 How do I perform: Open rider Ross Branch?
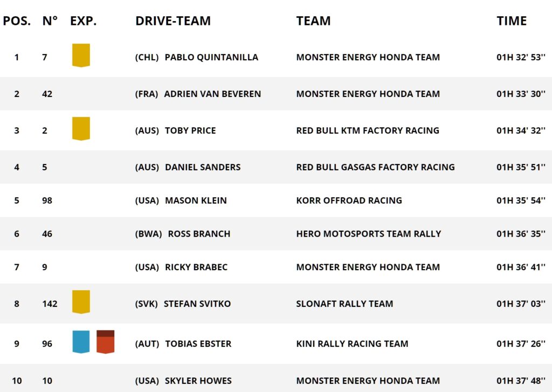(x=199, y=234)
